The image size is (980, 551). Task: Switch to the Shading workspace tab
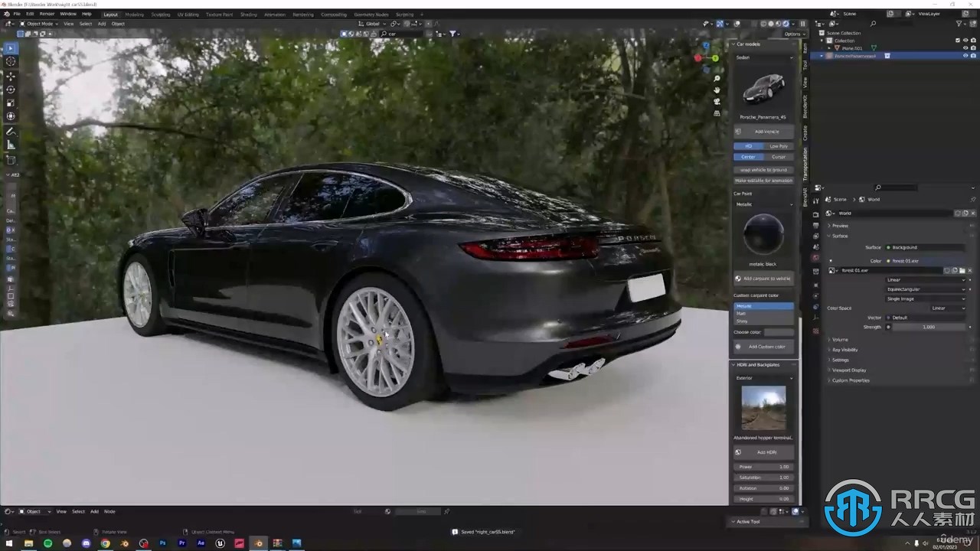(248, 15)
